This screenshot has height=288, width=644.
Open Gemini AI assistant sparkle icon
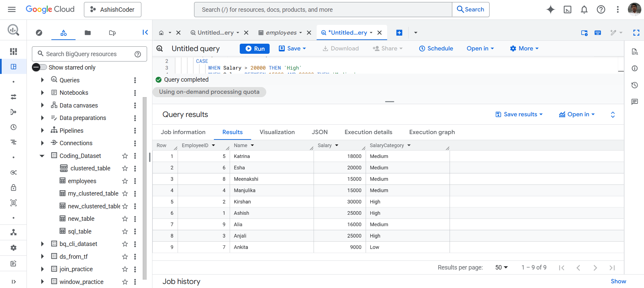[x=550, y=9]
